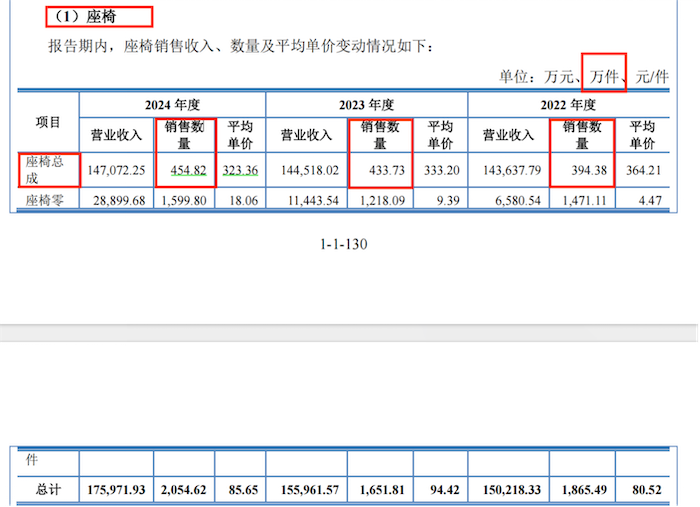Click the total 2,054.62
Viewport: 700px width, 507px height.
[183, 490]
